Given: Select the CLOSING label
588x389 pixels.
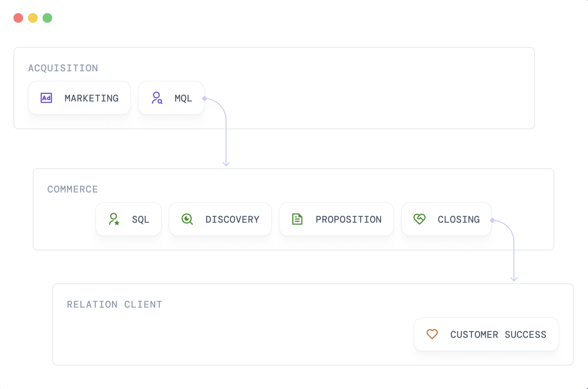Looking at the screenshot, I should coord(459,220).
